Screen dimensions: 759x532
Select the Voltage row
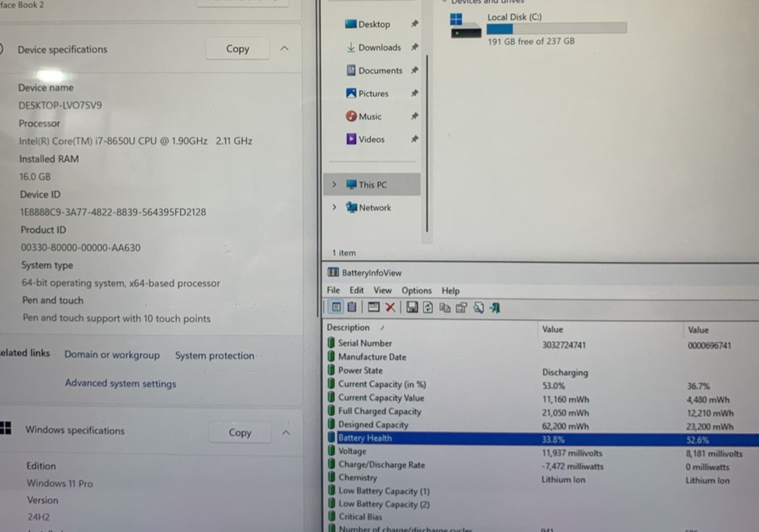541,452
